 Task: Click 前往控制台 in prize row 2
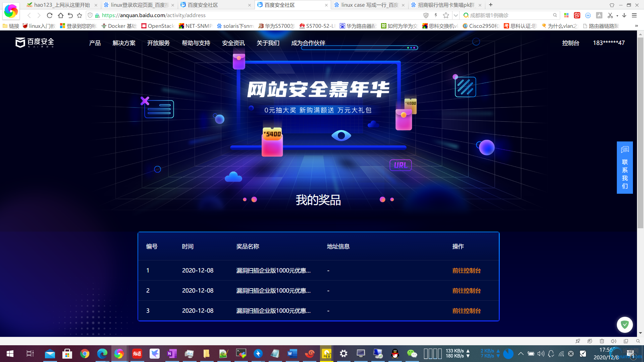467,291
